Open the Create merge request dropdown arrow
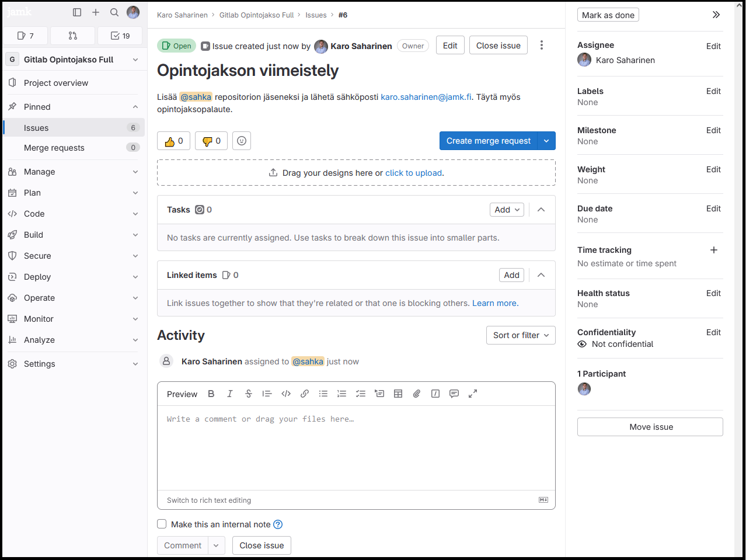Viewport: 746px width, 560px height. [x=546, y=141]
